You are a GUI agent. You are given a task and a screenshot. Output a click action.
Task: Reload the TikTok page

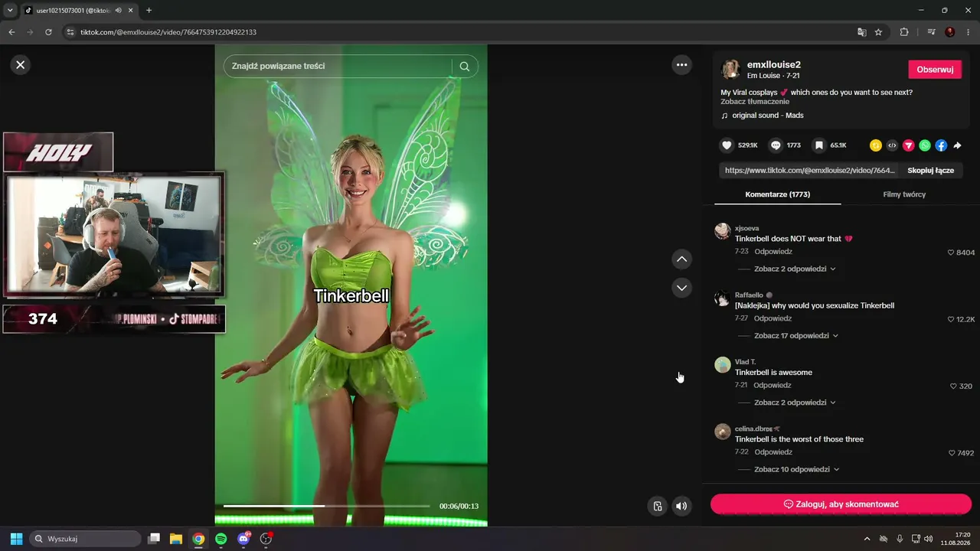pyautogui.click(x=48, y=32)
